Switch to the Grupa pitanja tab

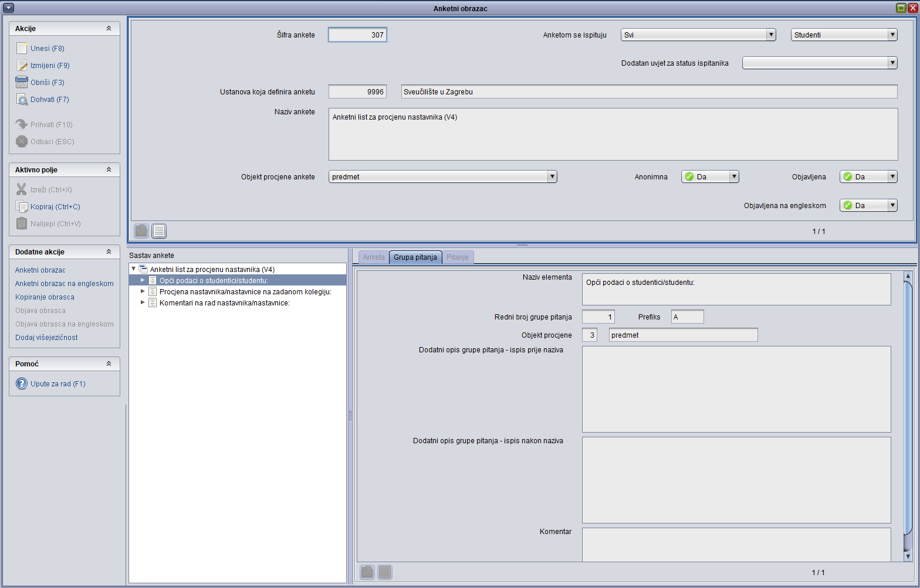coord(415,257)
